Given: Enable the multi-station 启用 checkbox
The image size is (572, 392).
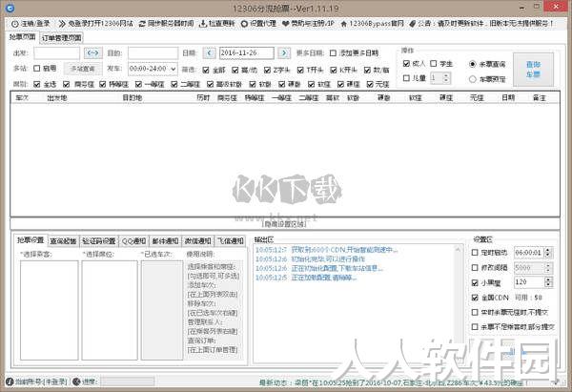Looking at the screenshot, I should pyautogui.click(x=37, y=69).
